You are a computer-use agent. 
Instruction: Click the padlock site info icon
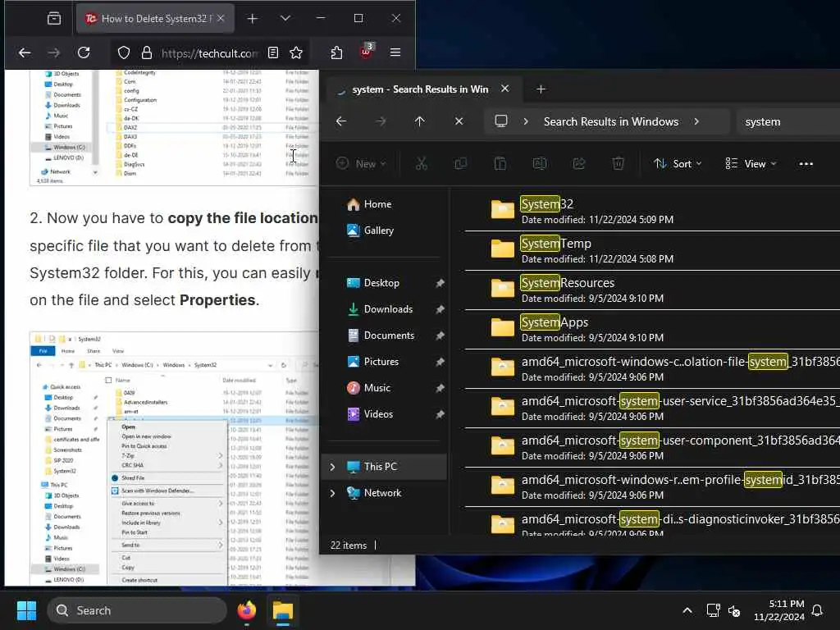tap(146, 52)
